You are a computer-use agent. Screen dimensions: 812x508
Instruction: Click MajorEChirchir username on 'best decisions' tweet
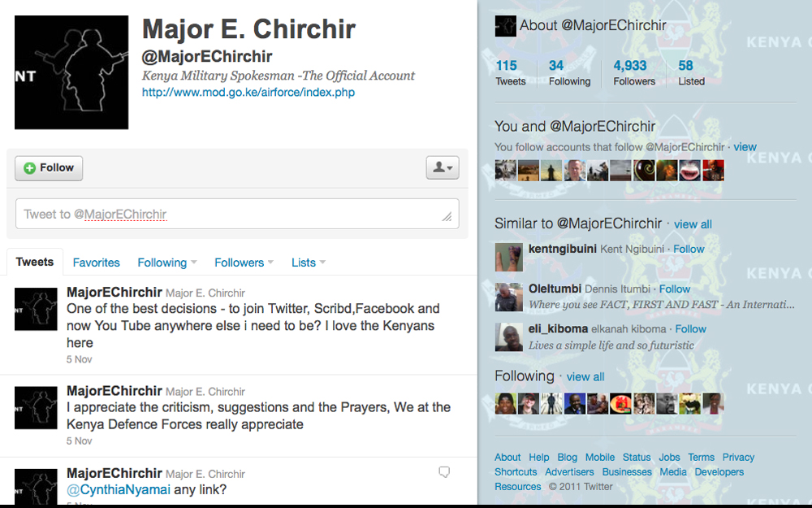coord(114,292)
